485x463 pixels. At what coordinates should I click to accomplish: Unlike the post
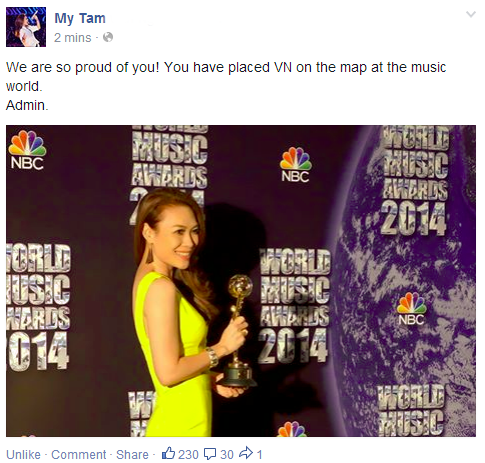[23, 454]
